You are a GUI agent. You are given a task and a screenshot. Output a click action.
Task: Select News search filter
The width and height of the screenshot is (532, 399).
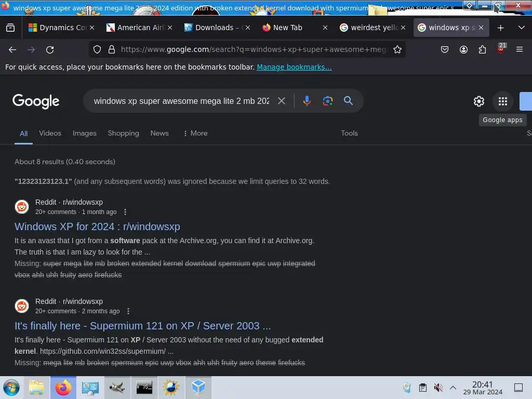point(159,134)
